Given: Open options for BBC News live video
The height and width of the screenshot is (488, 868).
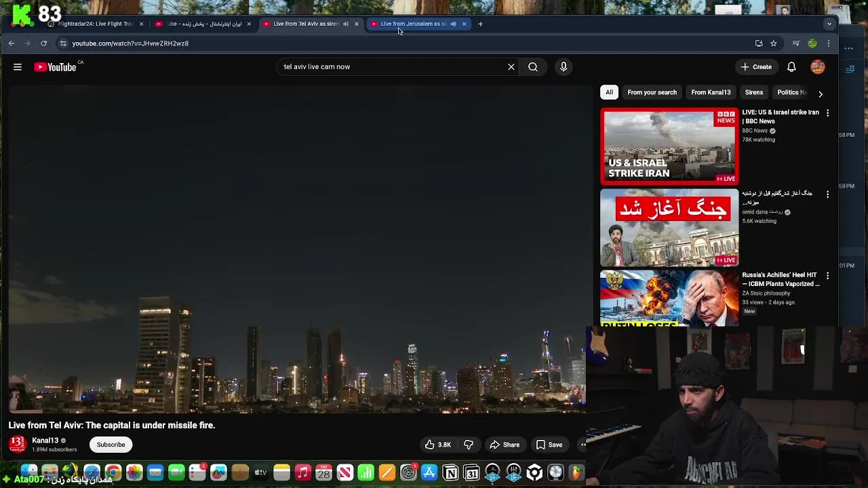Looking at the screenshot, I should [x=827, y=113].
